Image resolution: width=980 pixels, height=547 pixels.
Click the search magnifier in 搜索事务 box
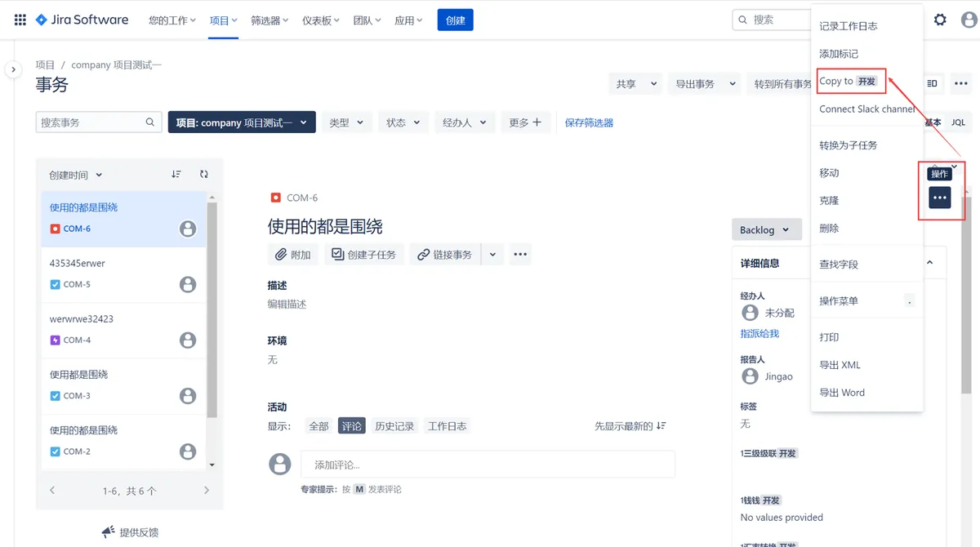pos(150,122)
